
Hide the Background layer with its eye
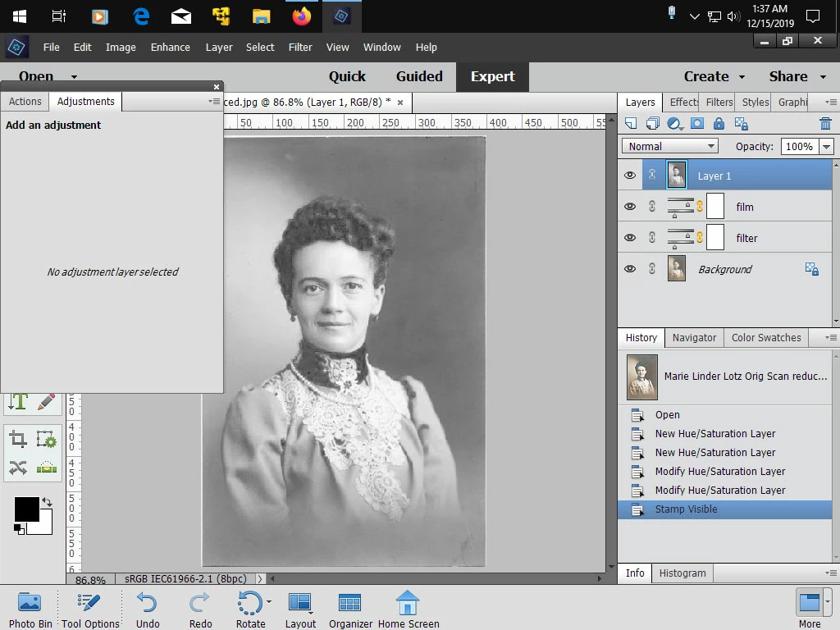630,268
